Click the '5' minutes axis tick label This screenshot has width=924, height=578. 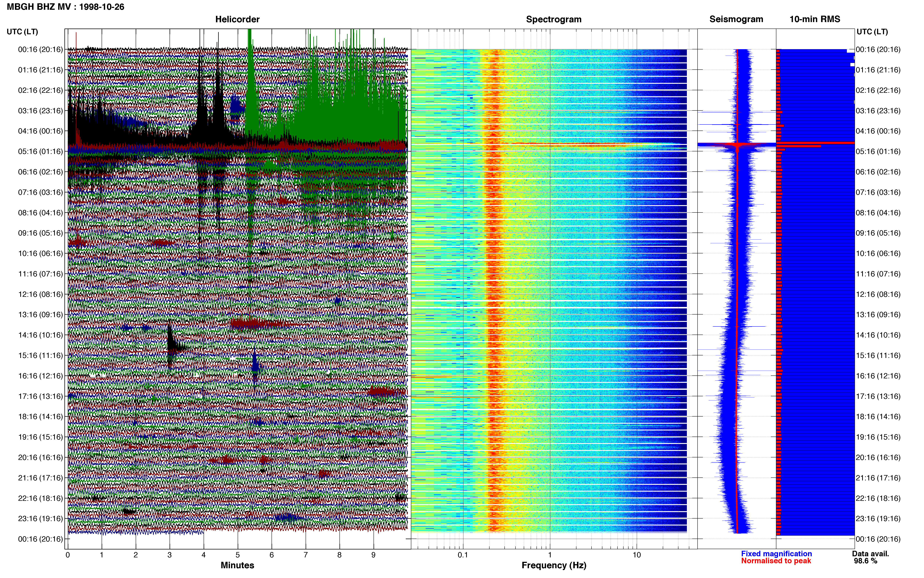pyautogui.click(x=238, y=555)
